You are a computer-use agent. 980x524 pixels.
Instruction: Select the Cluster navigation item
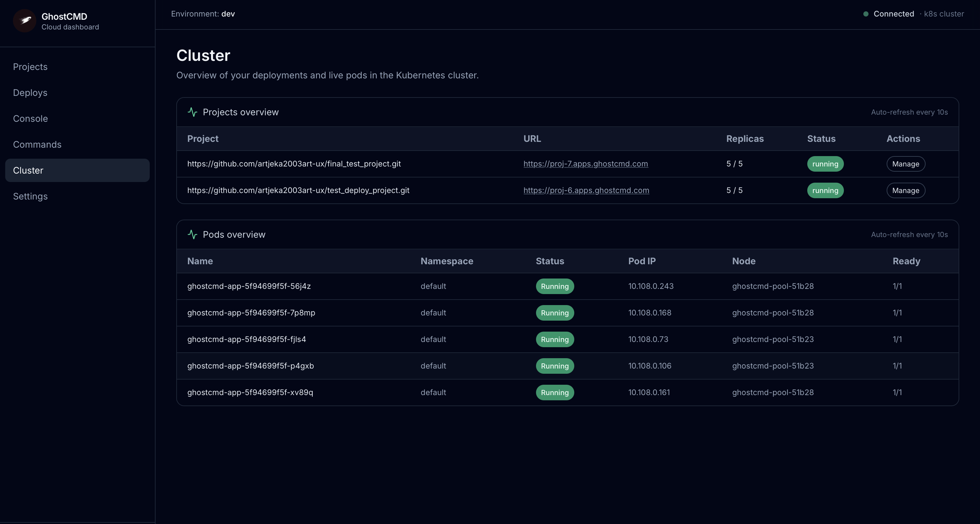coord(28,170)
